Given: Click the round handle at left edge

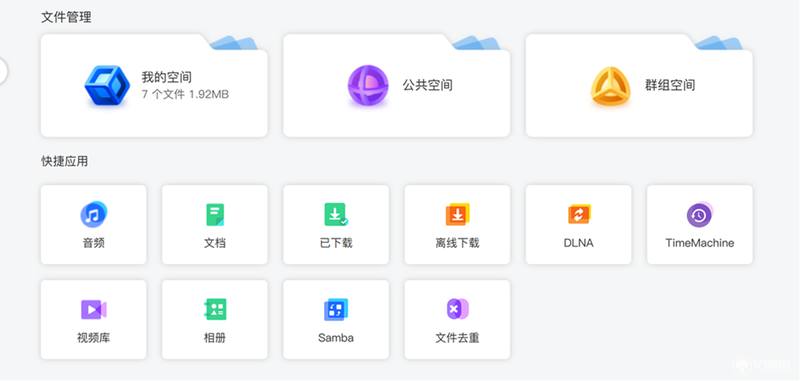Looking at the screenshot, I should (2, 71).
